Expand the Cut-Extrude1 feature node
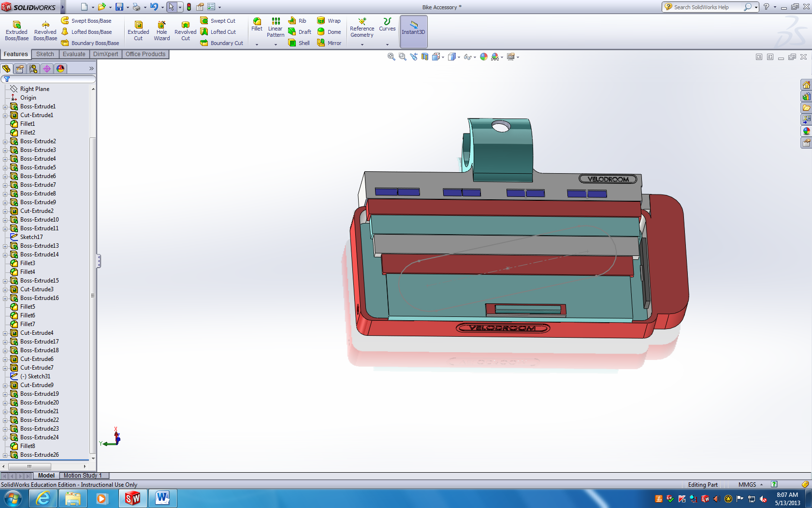This screenshot has width=812, height=508. pos(5,115)
